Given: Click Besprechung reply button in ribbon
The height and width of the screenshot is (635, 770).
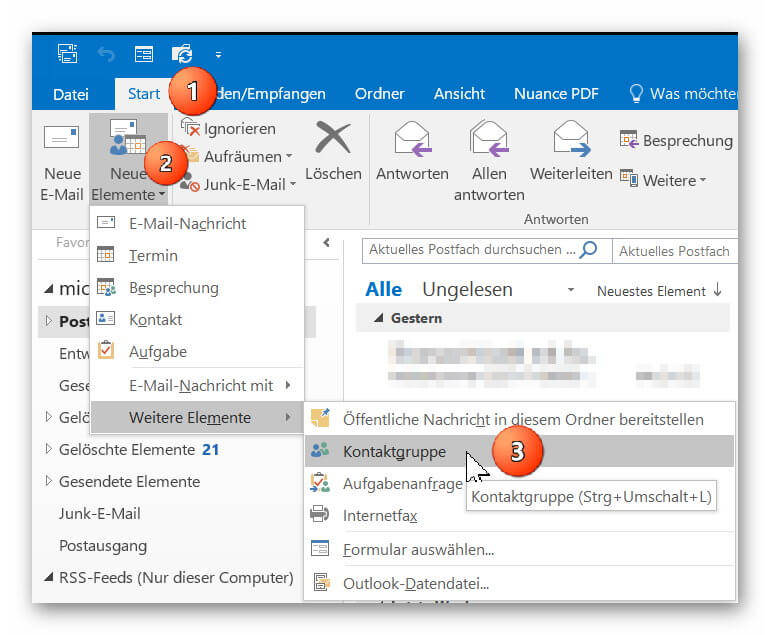Looking at the screenshot, I should coord(676,140).
